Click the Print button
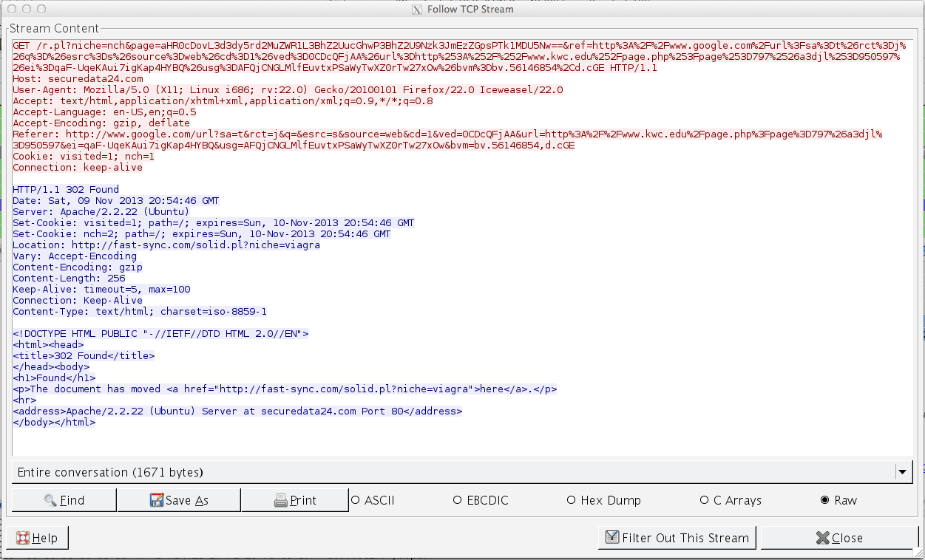925x560 pixels. point(295,500)
